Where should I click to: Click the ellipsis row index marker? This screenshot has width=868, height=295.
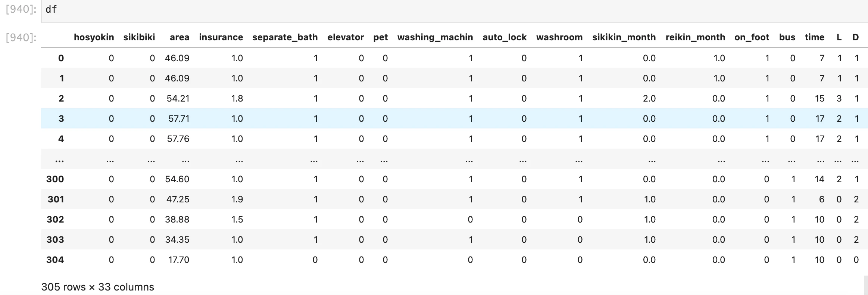[x=59, y=161]
